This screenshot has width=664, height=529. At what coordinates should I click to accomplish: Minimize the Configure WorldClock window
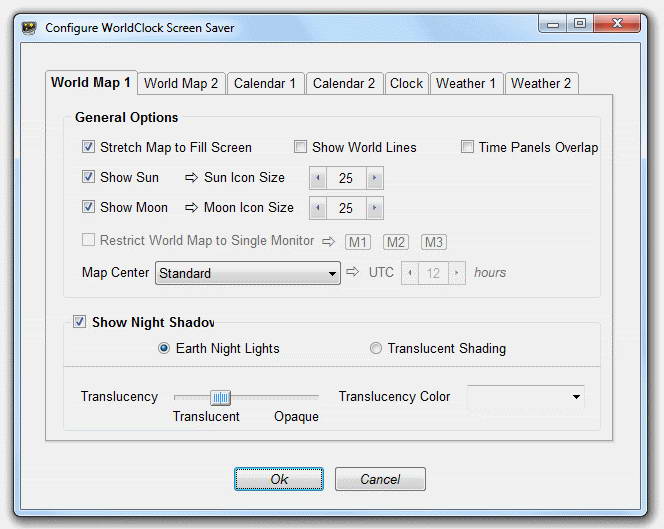(x=553, y=24)
